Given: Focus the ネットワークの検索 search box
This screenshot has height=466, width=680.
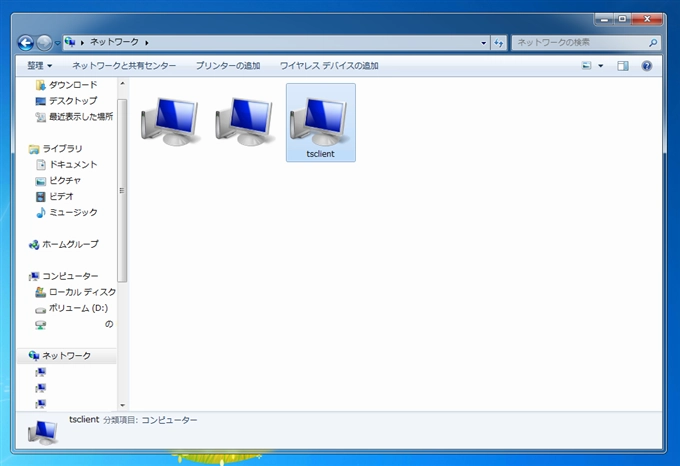Looking at the screenshot, I should tap(586, 42).
